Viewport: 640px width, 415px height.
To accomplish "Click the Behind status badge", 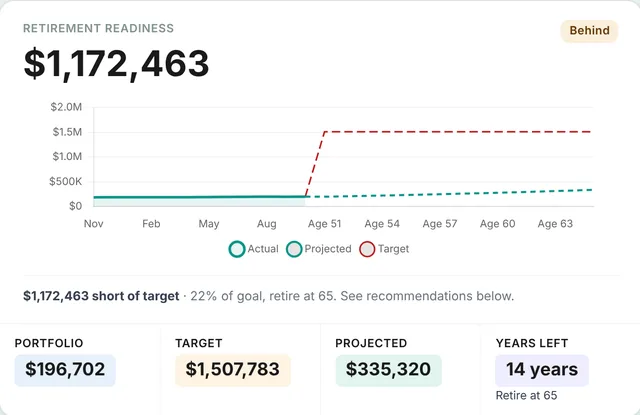I will [589, 31].
